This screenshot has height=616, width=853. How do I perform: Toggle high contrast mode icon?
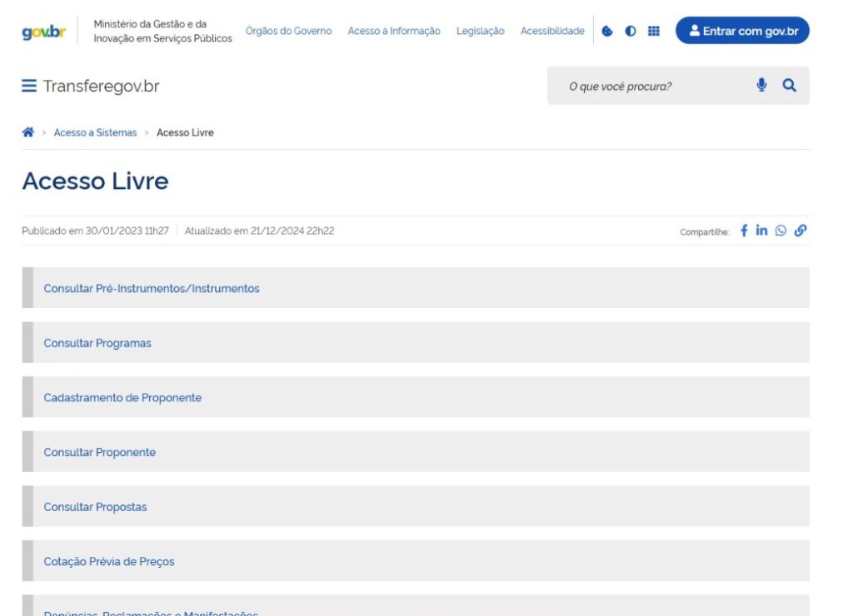point(631,31)
